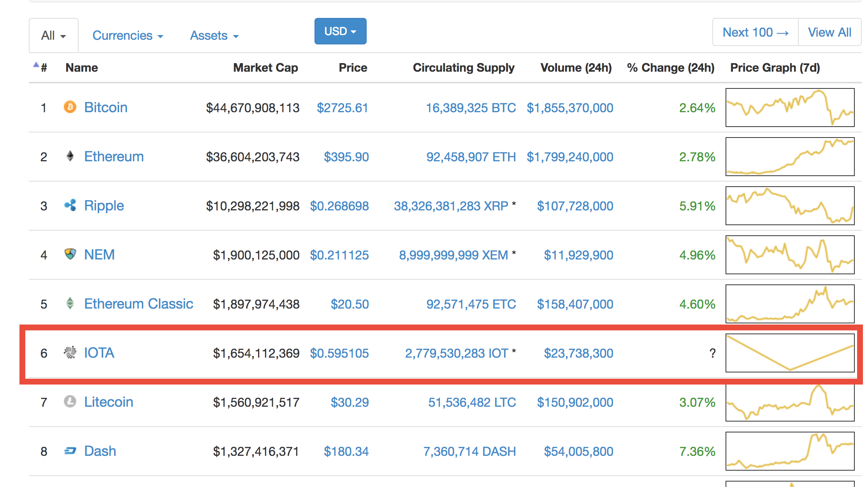Viewport: 868px width, 487px height.
Task: Open Bitcoin 7d price graph thumbnail
Action: click(790, 108)
